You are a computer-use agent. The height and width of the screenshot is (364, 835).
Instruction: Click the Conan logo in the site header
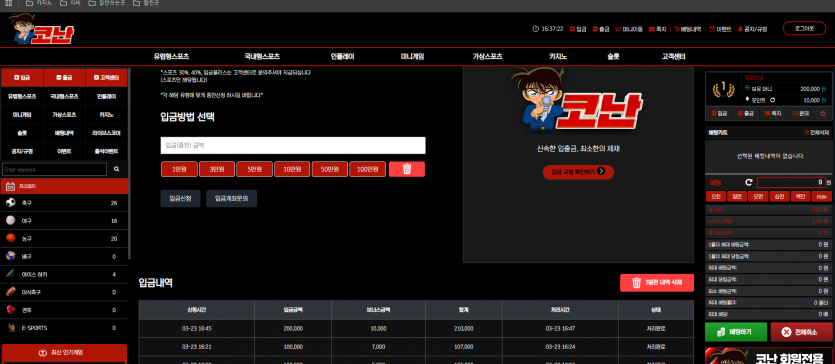click(x=41, y=29)
